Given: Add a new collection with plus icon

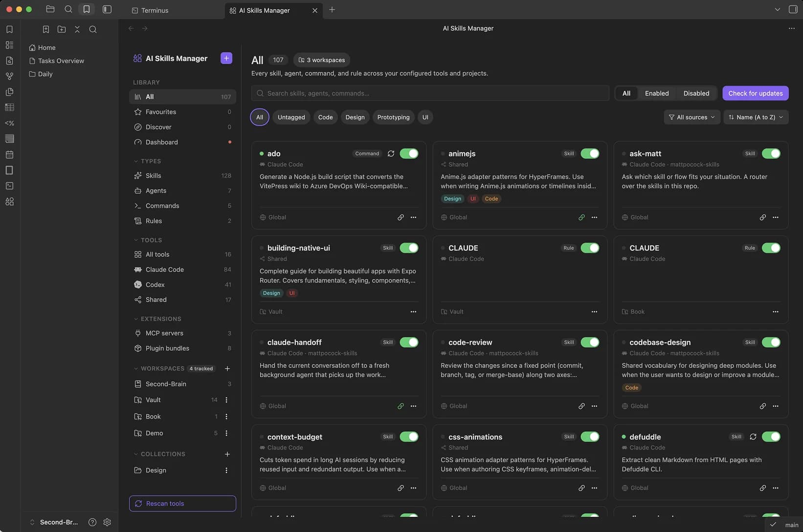Looking at the screenshot, I should (227, 454).
